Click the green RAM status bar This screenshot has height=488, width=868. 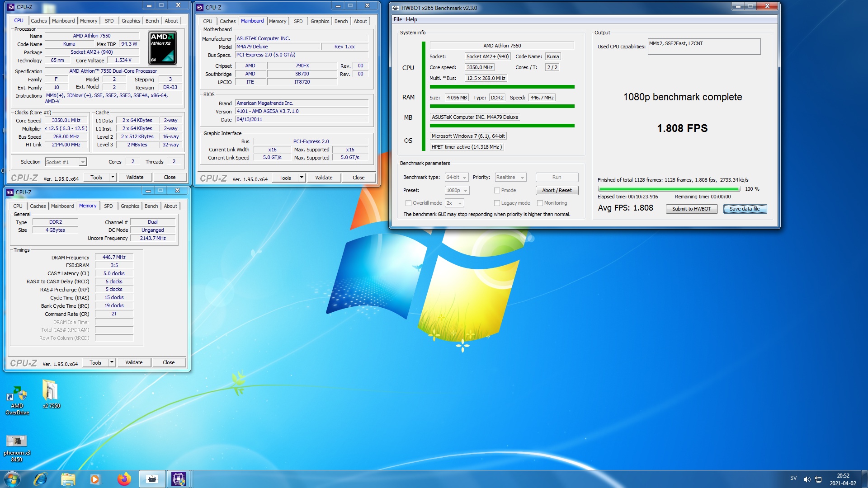point(502,106)
